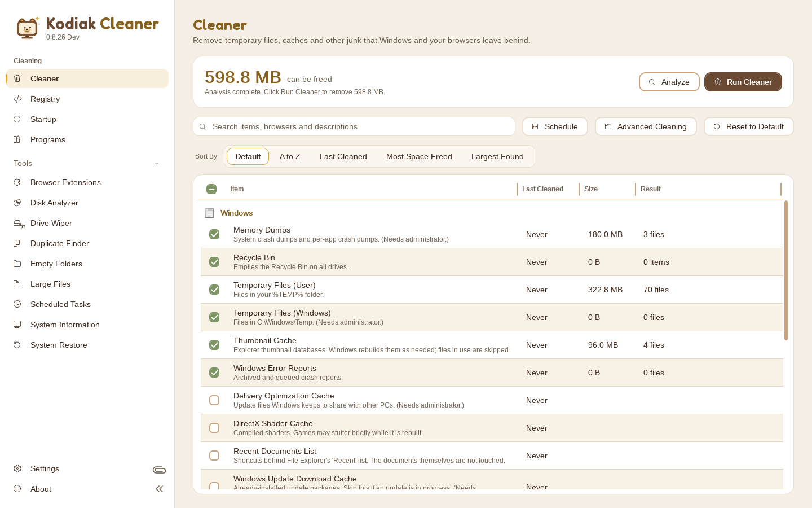The width and height of the screenshot is (812, 508).
Task: Open Cleaner via its trash icon
Action: (17, 78)
